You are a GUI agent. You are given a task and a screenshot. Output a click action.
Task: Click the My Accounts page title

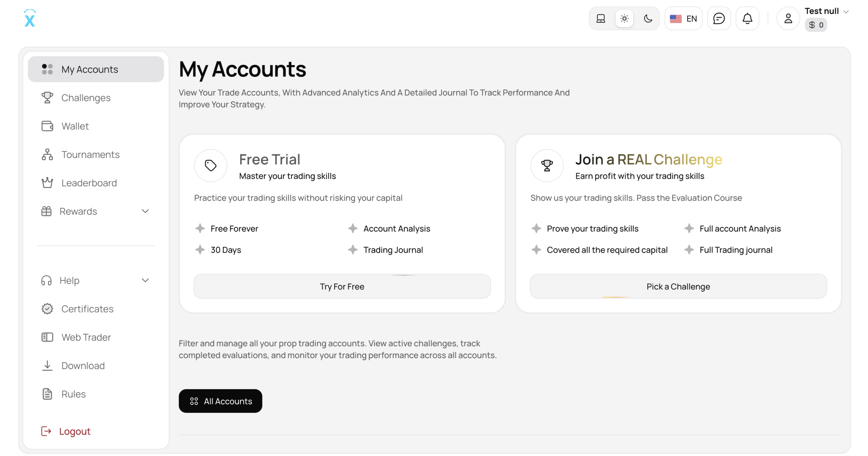[x=242, y=70]
